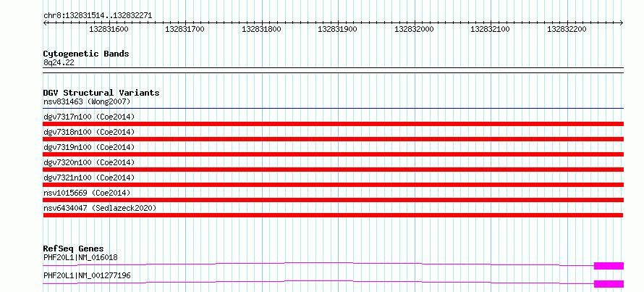Click the red bar of dgv7317n100

pos(333,124)
